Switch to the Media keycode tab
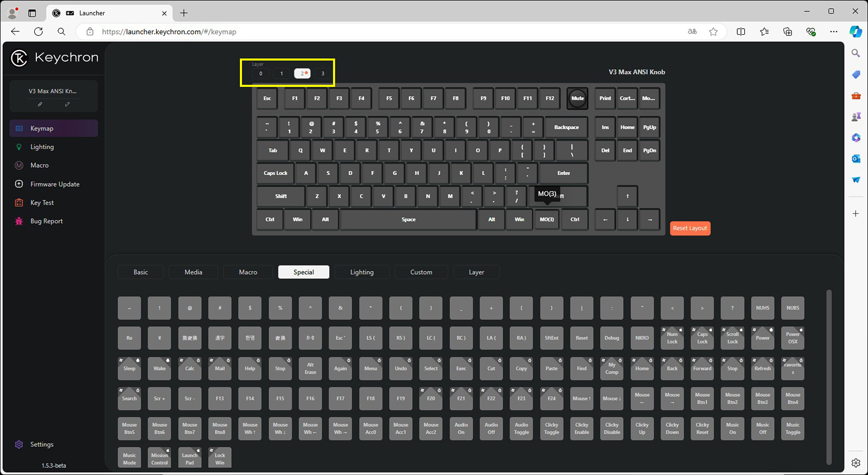 click(193, 272)
